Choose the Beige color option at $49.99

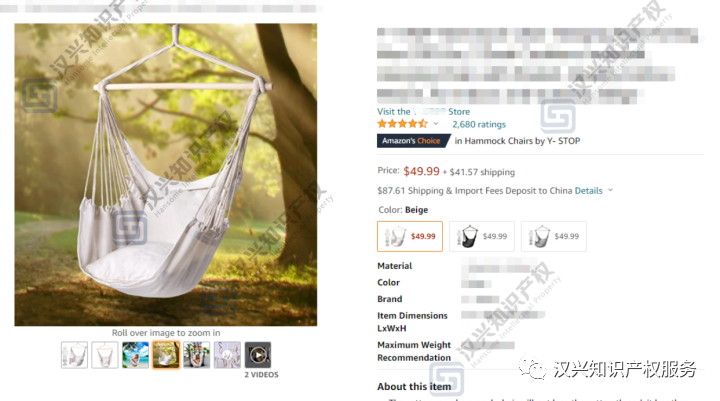point(410,237)
